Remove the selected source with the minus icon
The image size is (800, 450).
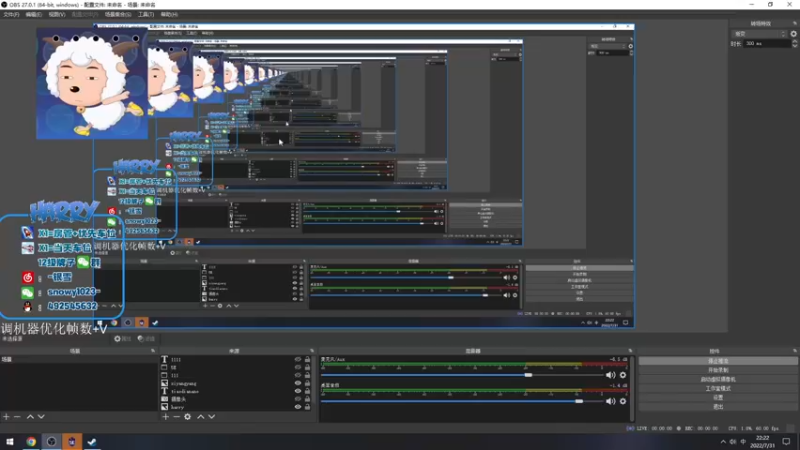coord(177,417)
